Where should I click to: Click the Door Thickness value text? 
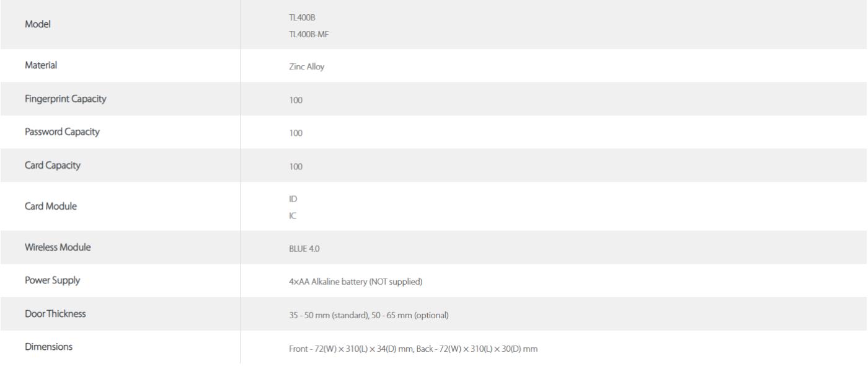(x=365, y=316)
